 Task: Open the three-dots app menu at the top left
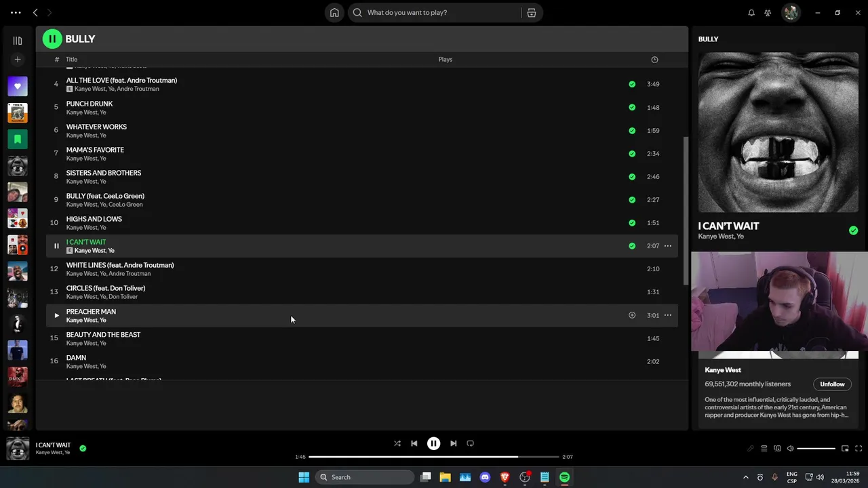tap(16, 12)
